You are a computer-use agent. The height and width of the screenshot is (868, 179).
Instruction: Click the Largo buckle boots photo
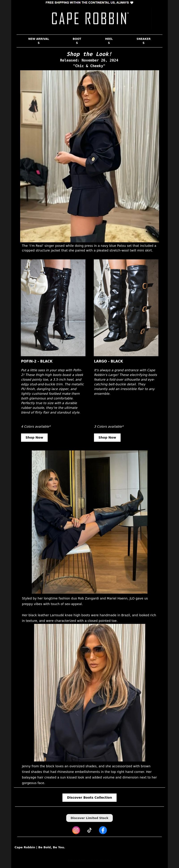126,308
